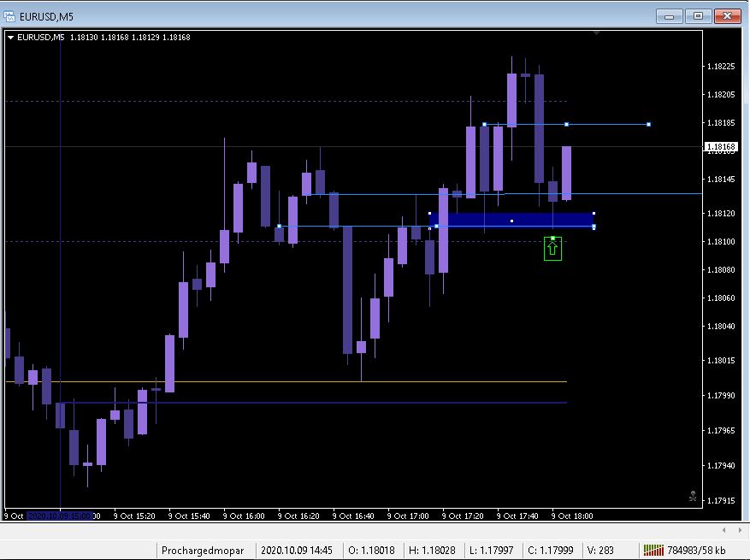The width and height of the screenshot is (750, 560).
Task: Click the 1.18225 price scale label
Action: [721, 66]
